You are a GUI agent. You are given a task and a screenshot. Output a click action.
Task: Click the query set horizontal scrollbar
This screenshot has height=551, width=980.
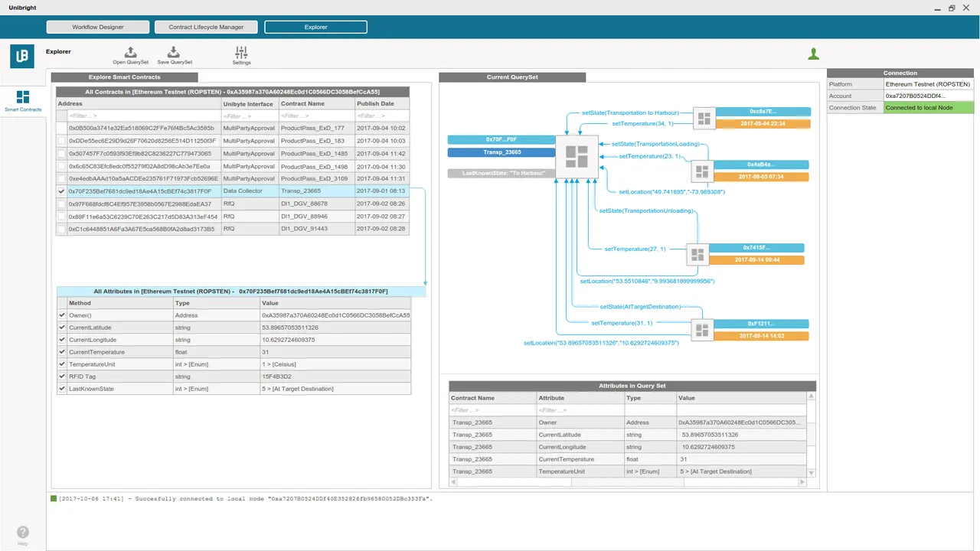(x=628, y=482)
